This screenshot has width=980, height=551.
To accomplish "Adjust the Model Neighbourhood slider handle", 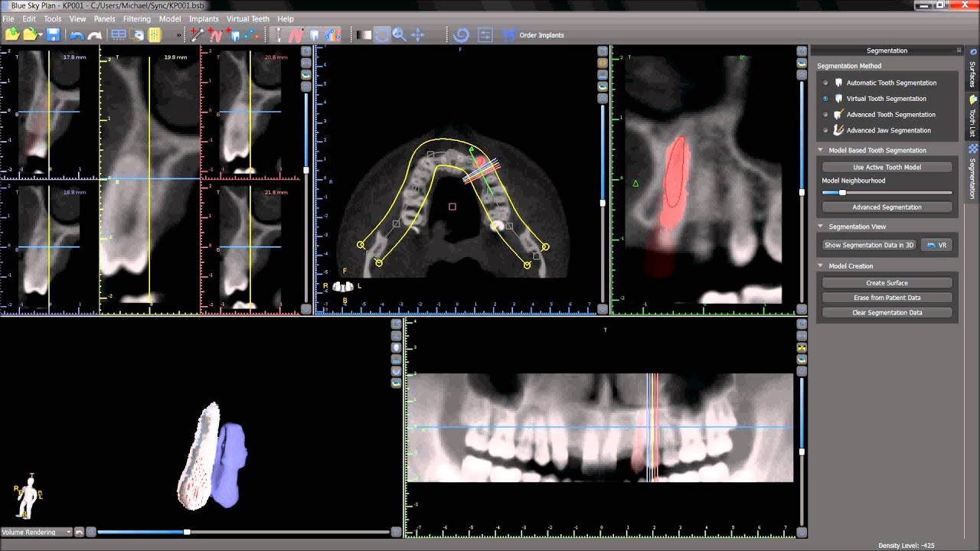I will (x=842, y=193).
